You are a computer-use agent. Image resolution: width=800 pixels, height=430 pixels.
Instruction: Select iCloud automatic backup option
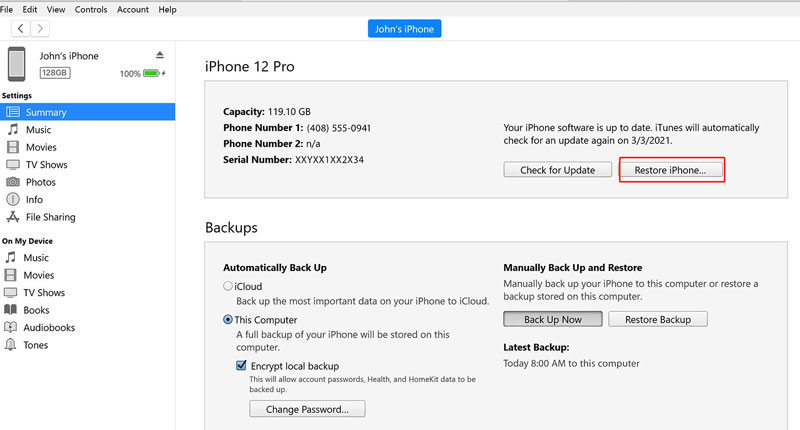[x=228, y=286]
